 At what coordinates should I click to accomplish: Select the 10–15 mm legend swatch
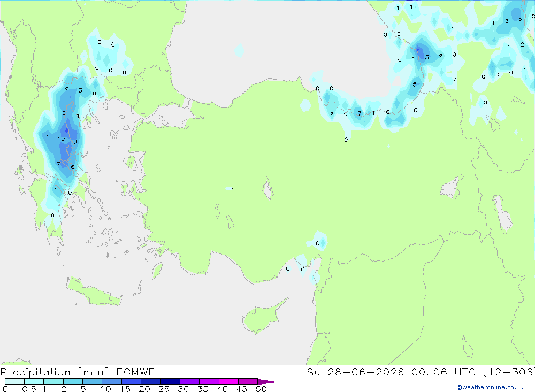112,381
